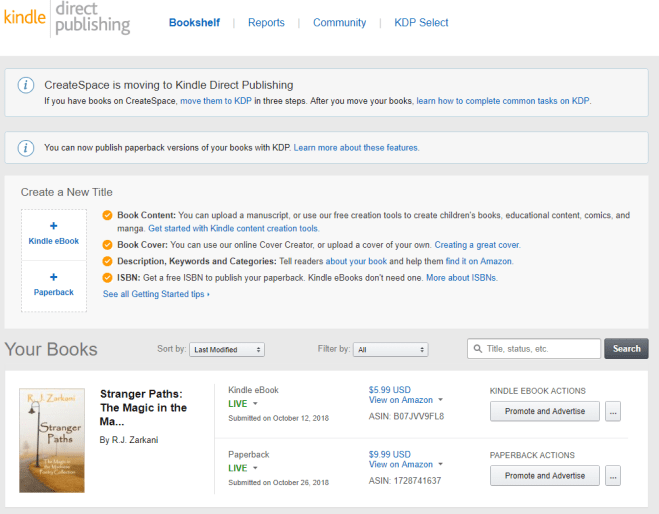Screen dimensions: 659x514
Task: Open the Sort by Last Modified dropdown
Action: [x=227, y=350]
